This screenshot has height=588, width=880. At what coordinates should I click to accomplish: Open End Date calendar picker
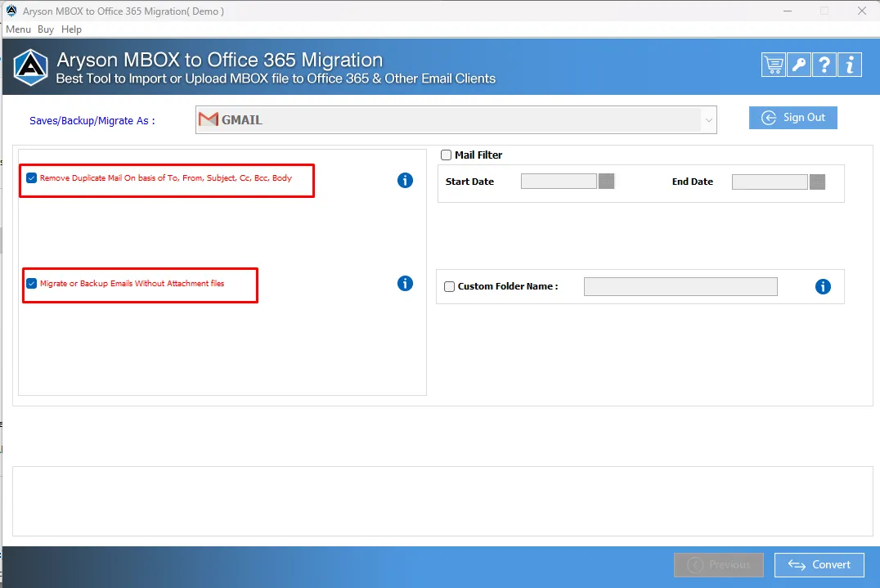click(818, 182)
